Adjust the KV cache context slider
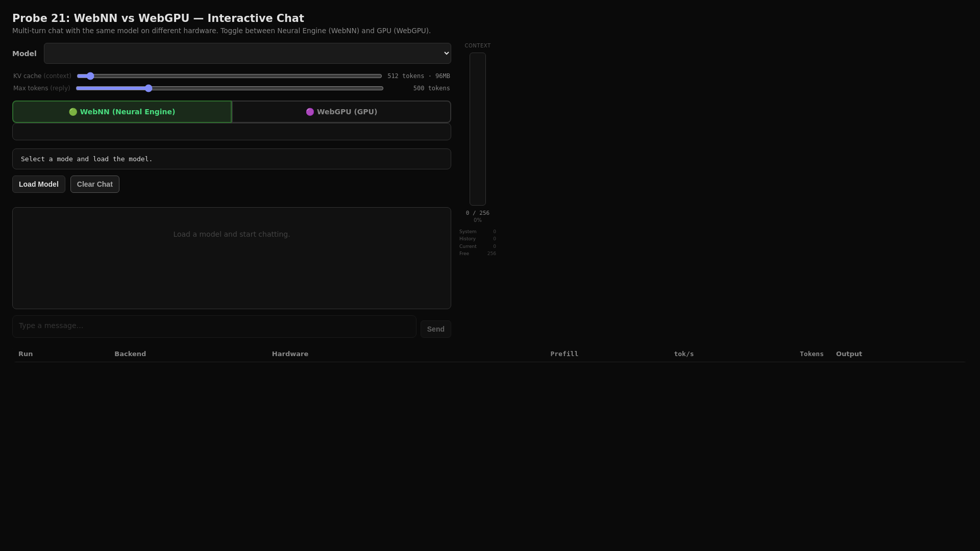This screenshot has width=980, height=551. 230,76
